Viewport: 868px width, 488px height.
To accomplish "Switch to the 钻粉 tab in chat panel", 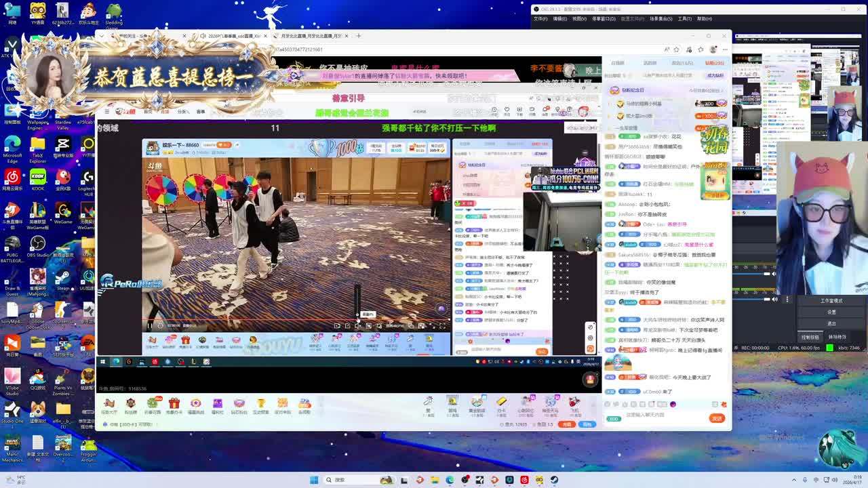I will point(714,63).
